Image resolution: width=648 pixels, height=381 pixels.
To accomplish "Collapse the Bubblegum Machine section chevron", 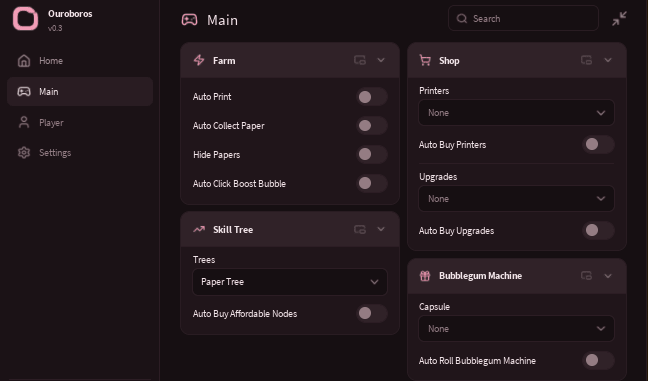I will click(608, 276).
